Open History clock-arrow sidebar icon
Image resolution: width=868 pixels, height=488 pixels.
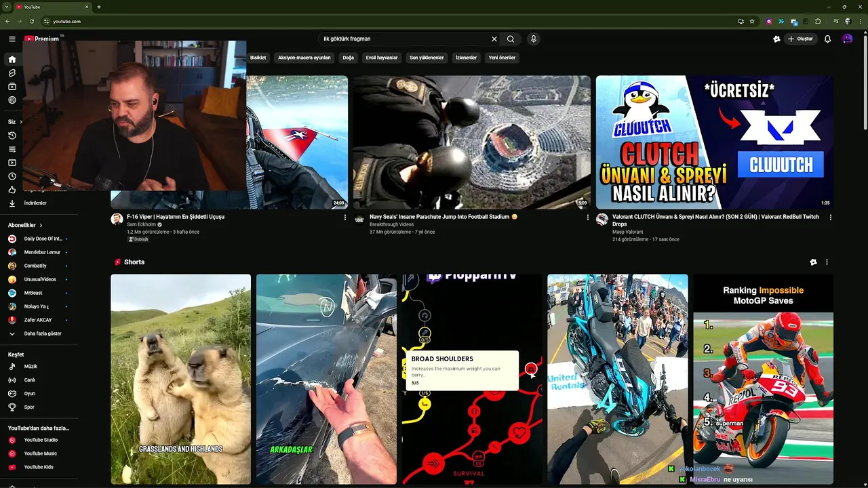coord(12,136)
